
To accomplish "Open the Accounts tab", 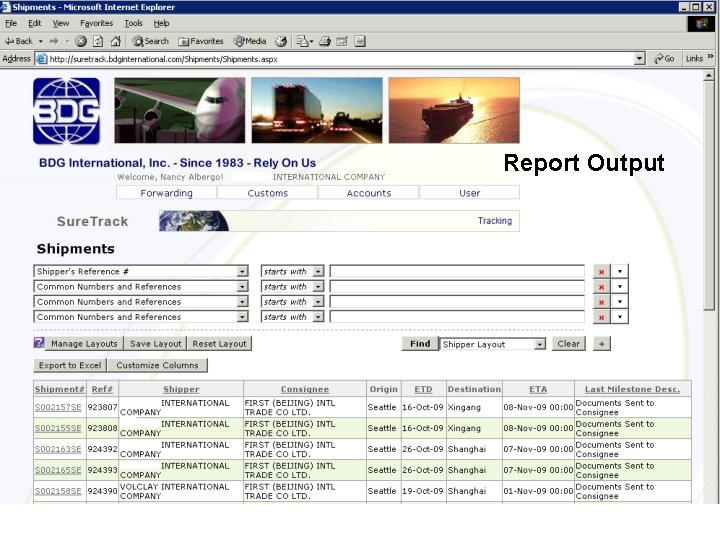I will point(368,193).
